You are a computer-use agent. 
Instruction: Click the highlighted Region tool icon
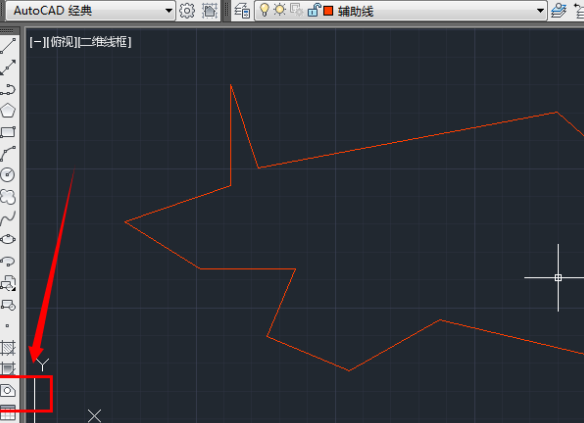click(x=8, y=391)
